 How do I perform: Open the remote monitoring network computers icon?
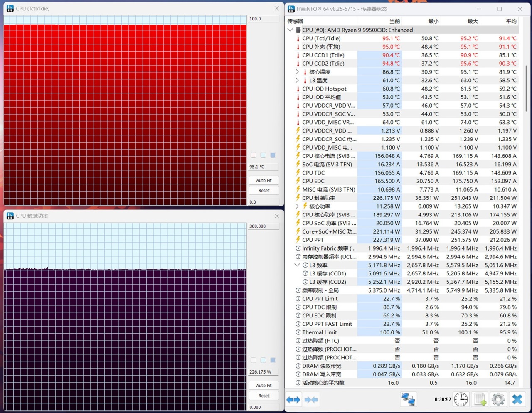coord(408,399)
